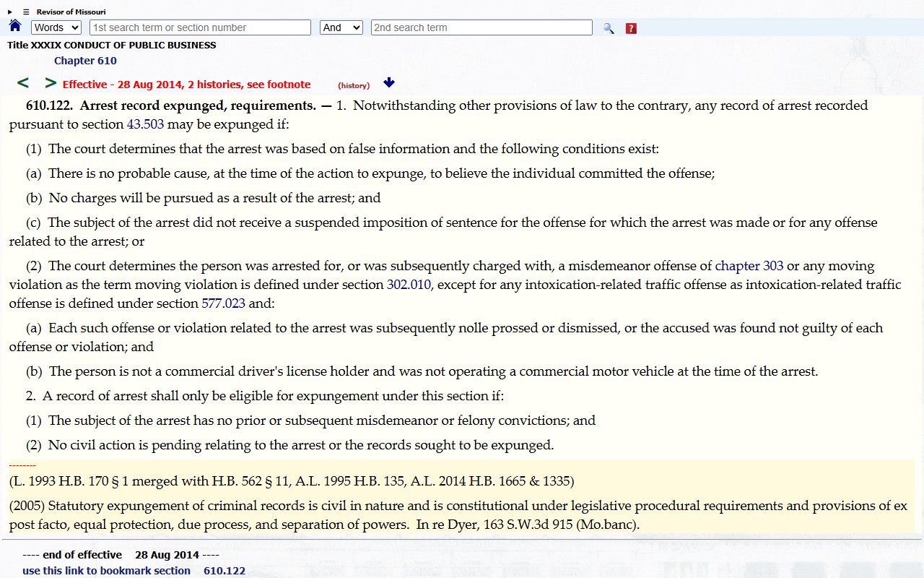The height and width of the screenshot is (578, 924).
Task: Click the home icon
Action: 15,26
